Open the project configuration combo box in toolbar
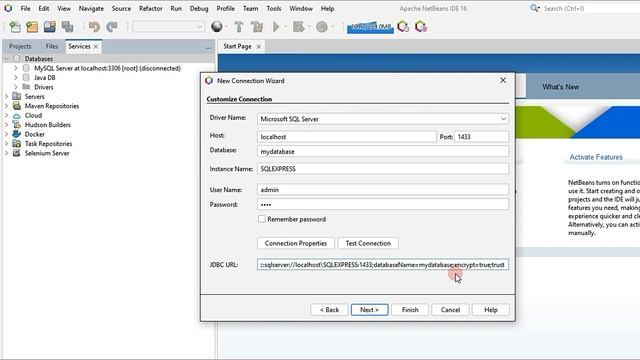Viewport: 640px width, 360px height. 168,27
